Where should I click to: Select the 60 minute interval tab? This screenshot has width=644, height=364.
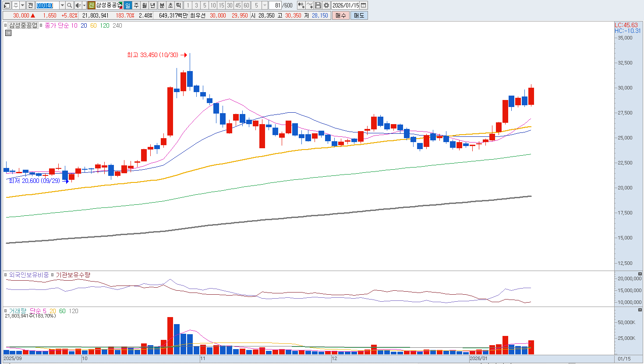pos(246,5)
